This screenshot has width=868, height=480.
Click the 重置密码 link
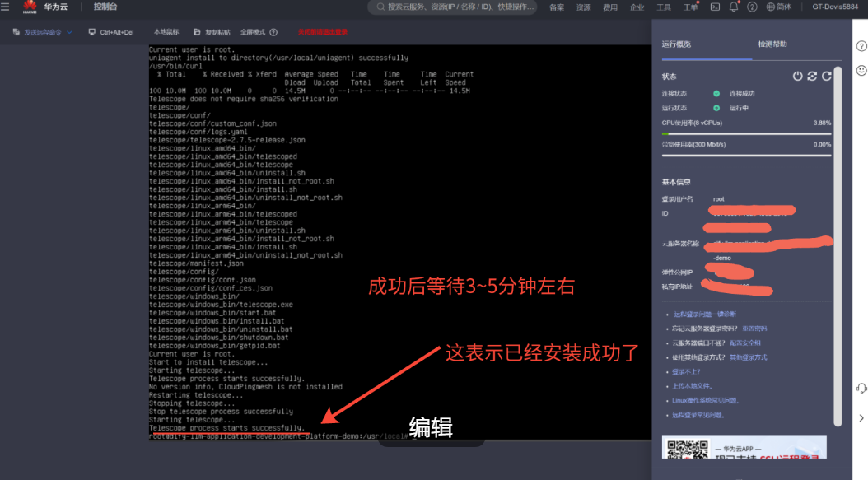754,328
